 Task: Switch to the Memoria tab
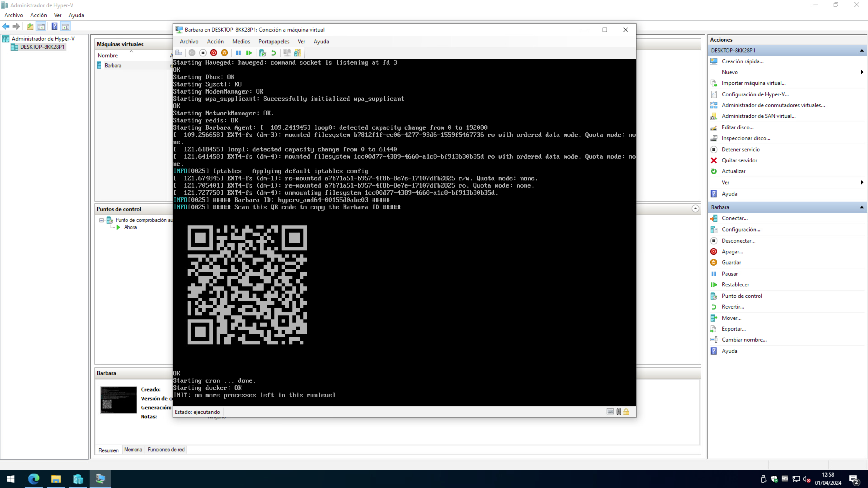(x=133, y=450)
